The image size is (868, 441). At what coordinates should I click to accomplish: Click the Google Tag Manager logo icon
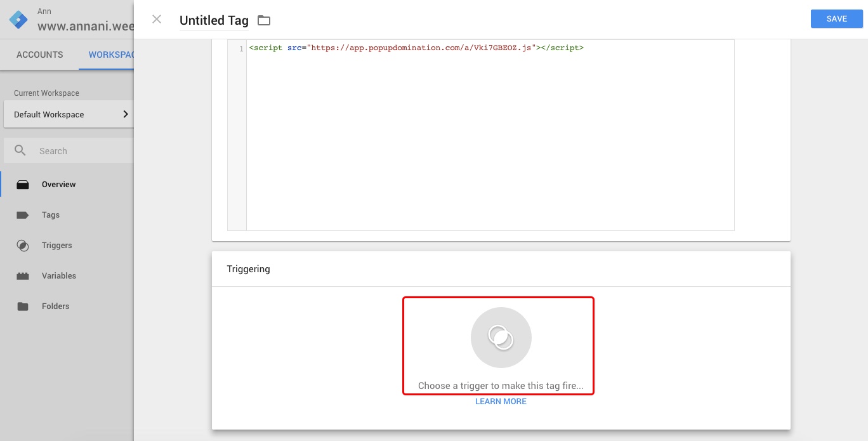18,20
